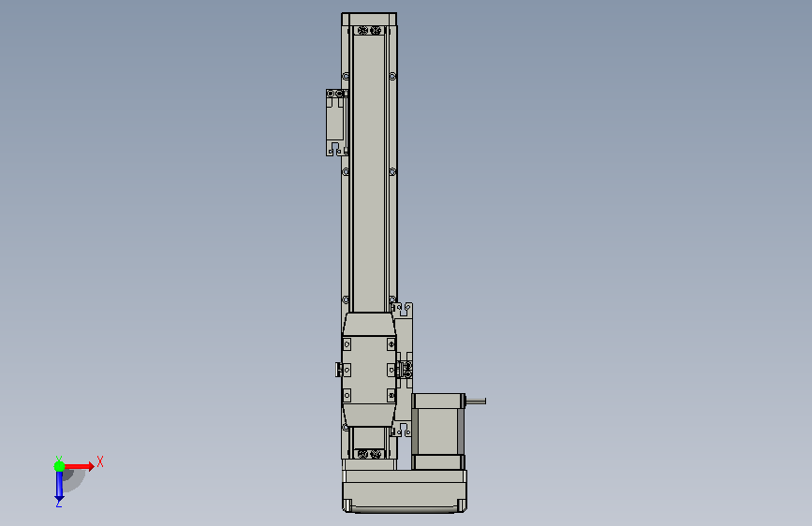812x526 pixels.
Task: Select the sliding carriage block with six screw holes
Action: 369,370
